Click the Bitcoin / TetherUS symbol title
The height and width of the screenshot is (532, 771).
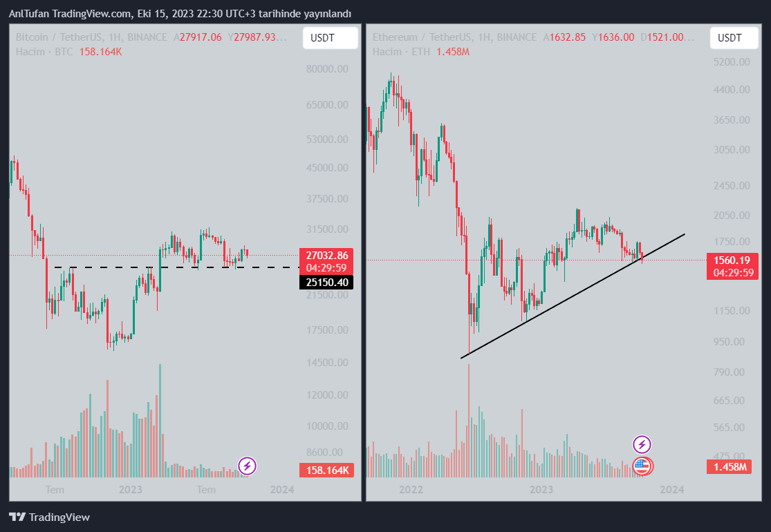(x=59, y=37)
